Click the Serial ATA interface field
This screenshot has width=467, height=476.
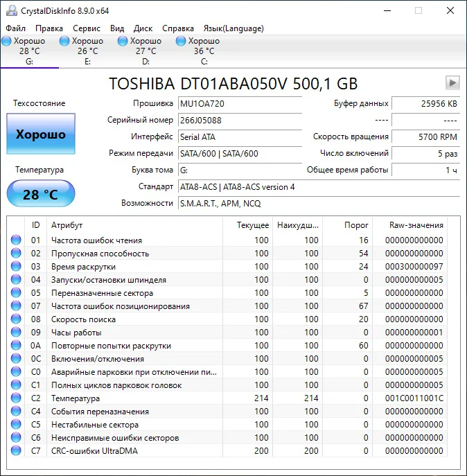(240, 137)
